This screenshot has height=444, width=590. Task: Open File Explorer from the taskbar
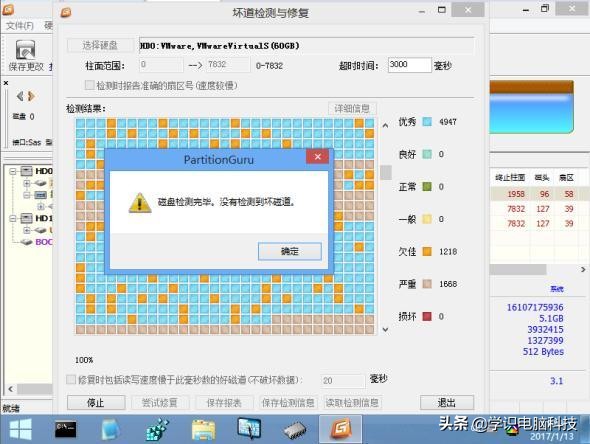point(204,430)
